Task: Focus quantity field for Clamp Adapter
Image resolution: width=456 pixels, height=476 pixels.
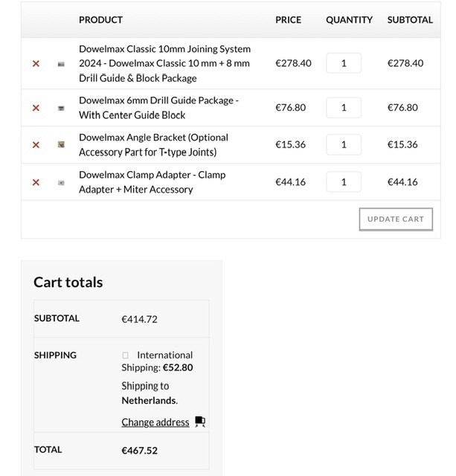Action: [x=344, y=181]
